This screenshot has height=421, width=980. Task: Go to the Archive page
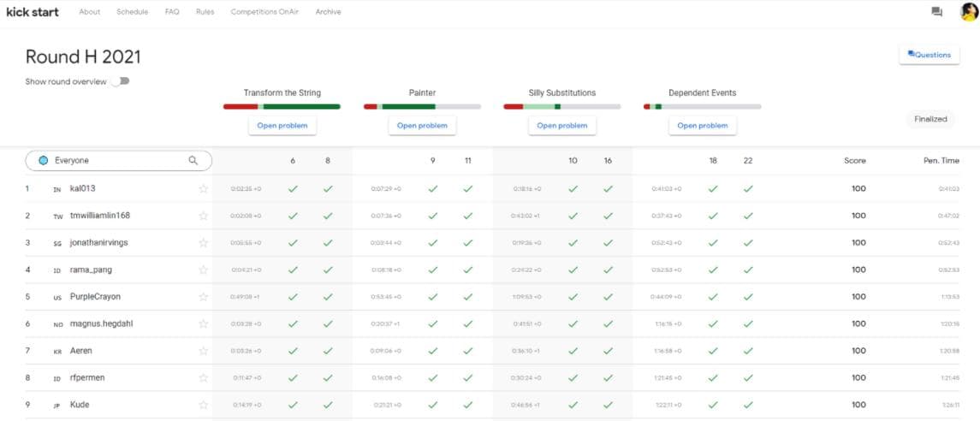click(x=328, y=12)
